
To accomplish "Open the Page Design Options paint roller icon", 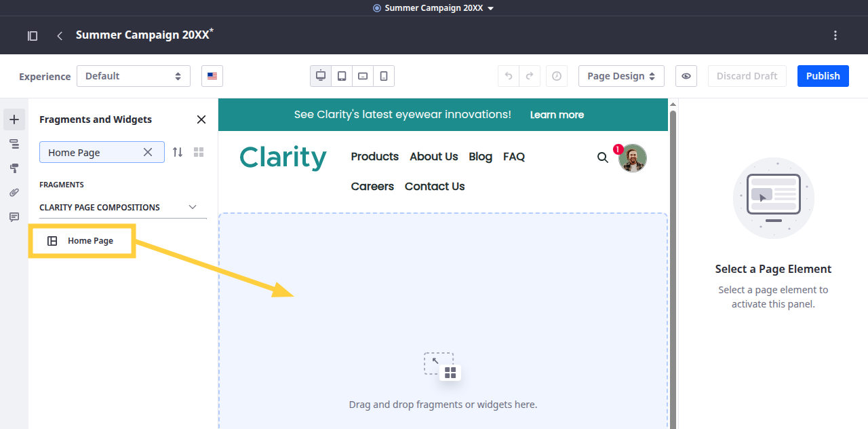I will coord(14,168).
